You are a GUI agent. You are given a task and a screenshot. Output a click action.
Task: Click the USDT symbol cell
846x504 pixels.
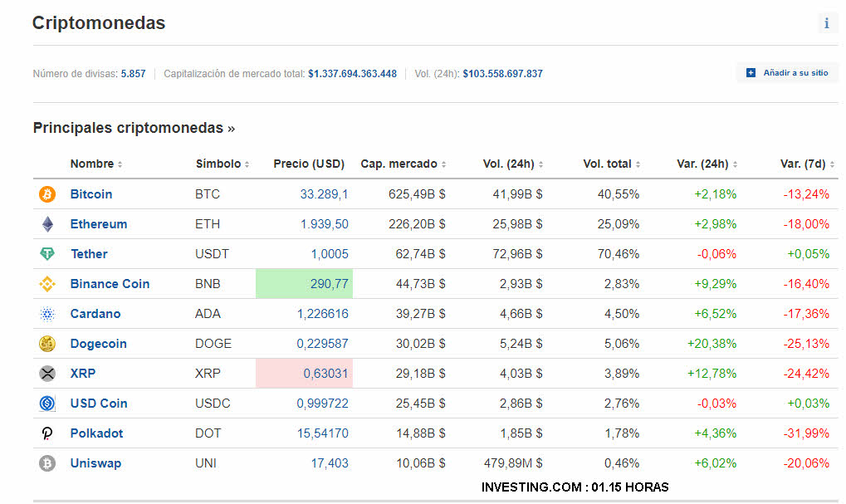click(212, 254)
